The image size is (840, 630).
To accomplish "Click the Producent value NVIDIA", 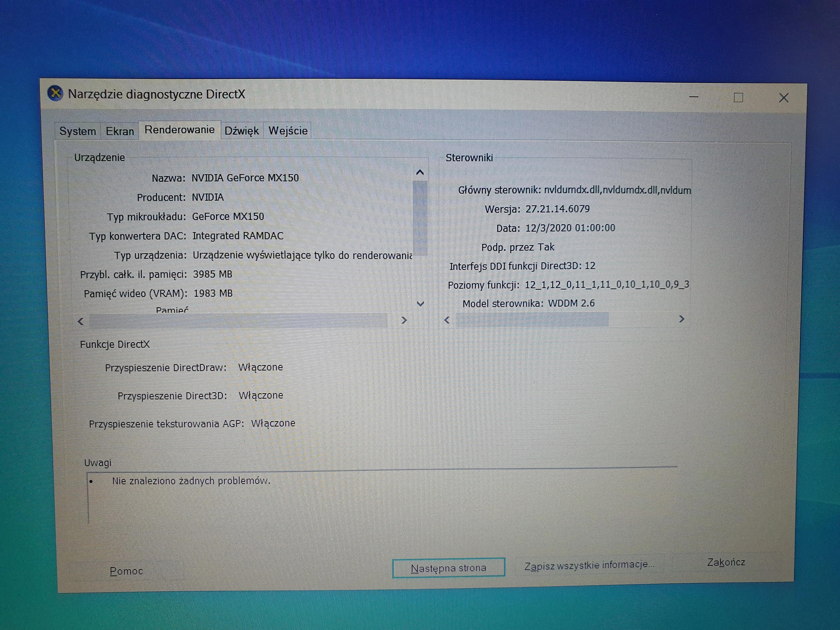I will point(208,197).
